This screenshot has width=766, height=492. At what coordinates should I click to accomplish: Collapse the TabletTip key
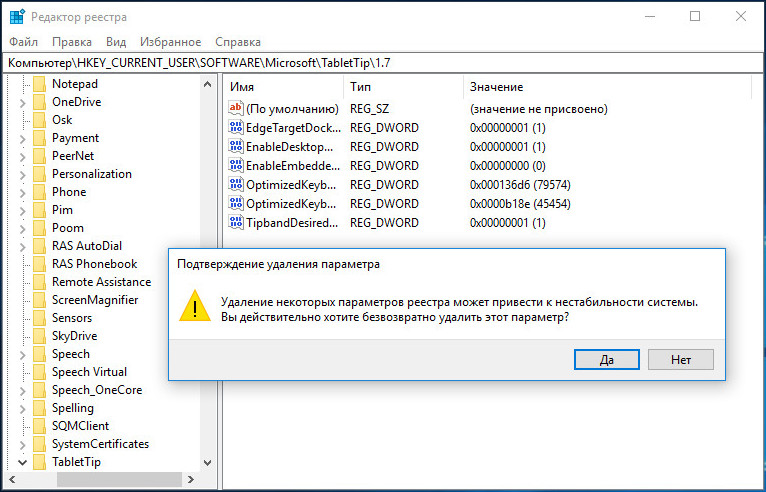(22, 462)
